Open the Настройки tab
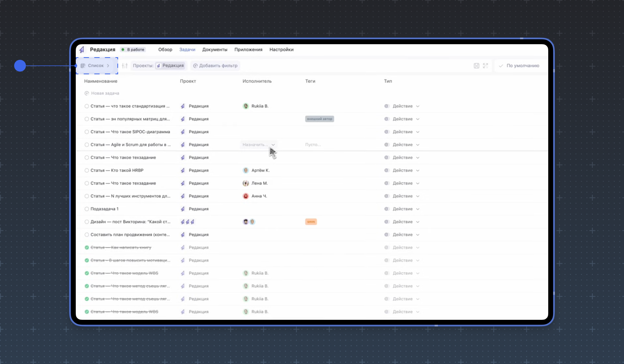The width and height of the screenshot is (624, 364). point(281,49)
